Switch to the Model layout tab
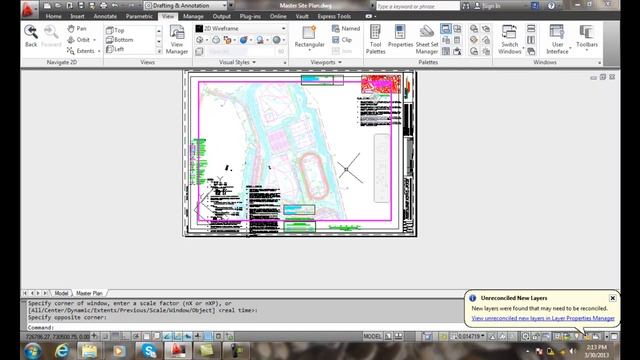 point(61,293)
